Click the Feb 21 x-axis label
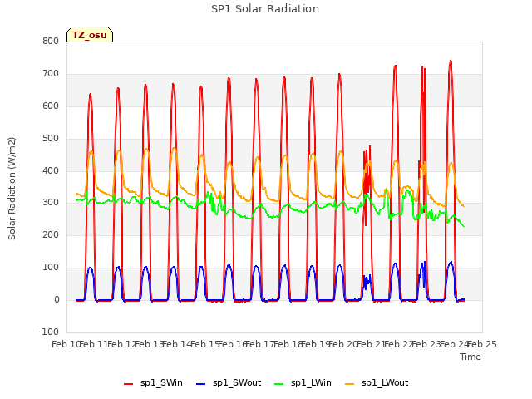This screenshot has width=532, height=399. [371, 344]
